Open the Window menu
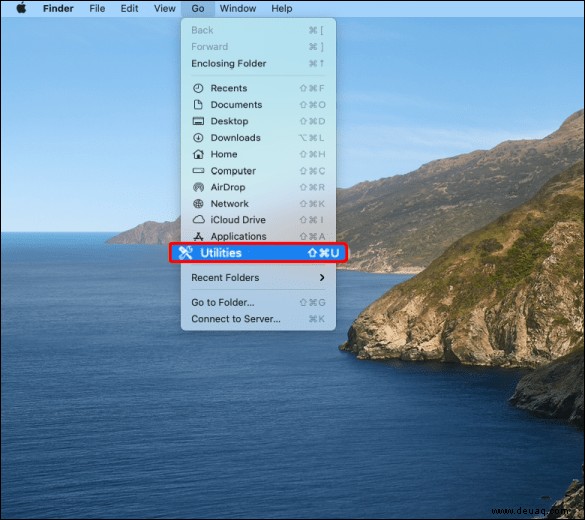Image resolution: width=585 pixels, height=520 pixels. click(x=238, y=8)
